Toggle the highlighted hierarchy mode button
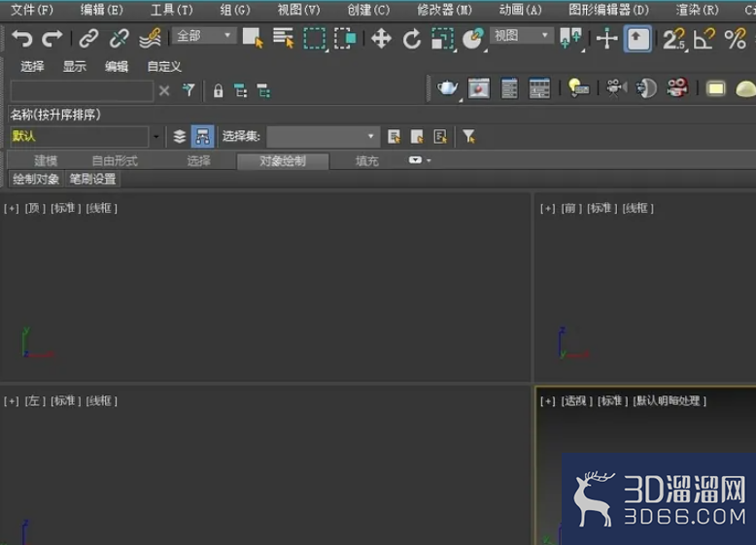756x545 pixels. pos(202,137)
